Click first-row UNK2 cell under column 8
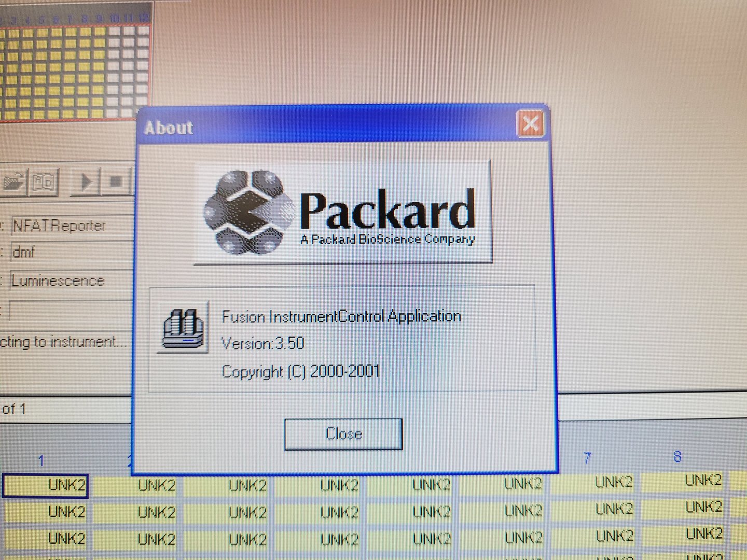Viewport: 747px width, 560px height. 684,481
